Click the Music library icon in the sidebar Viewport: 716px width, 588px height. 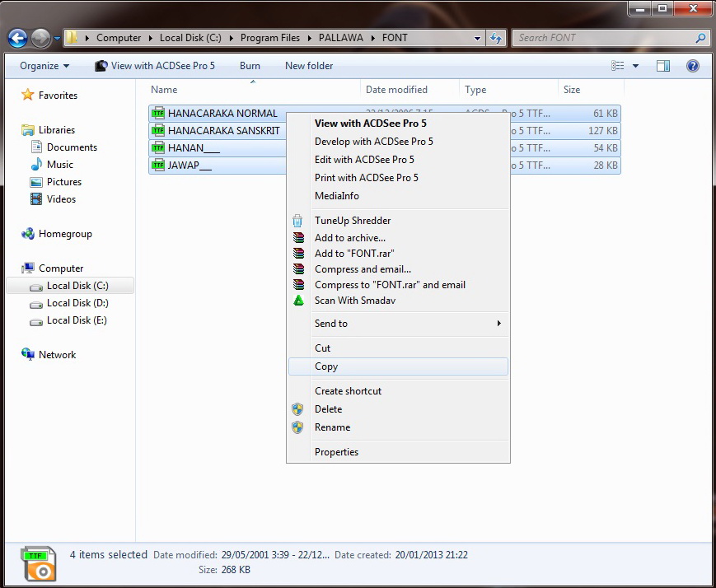(35, 165)
